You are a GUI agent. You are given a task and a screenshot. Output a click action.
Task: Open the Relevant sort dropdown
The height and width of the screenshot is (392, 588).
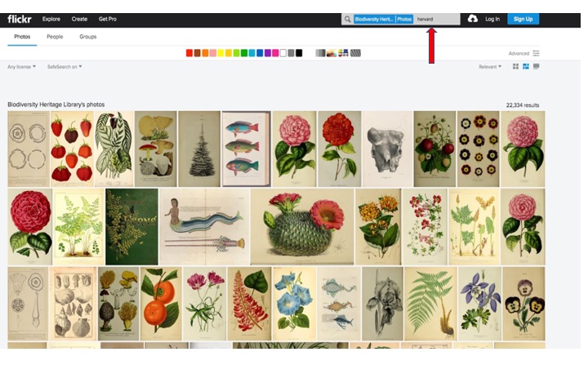coord(490,66)
